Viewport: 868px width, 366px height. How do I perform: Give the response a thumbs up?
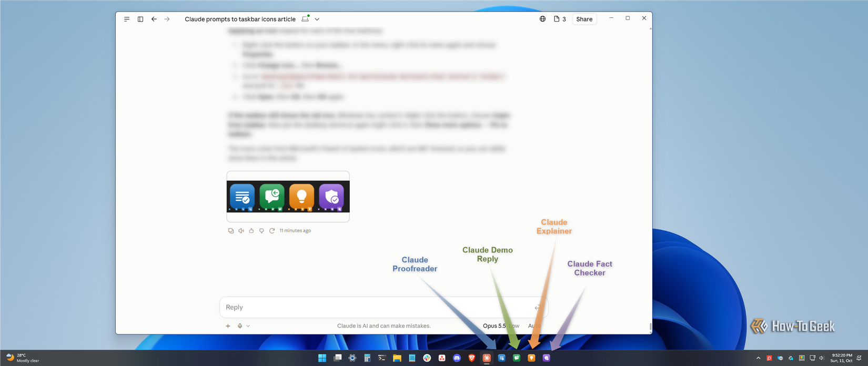pyautogui.click(x=251, y=230)
